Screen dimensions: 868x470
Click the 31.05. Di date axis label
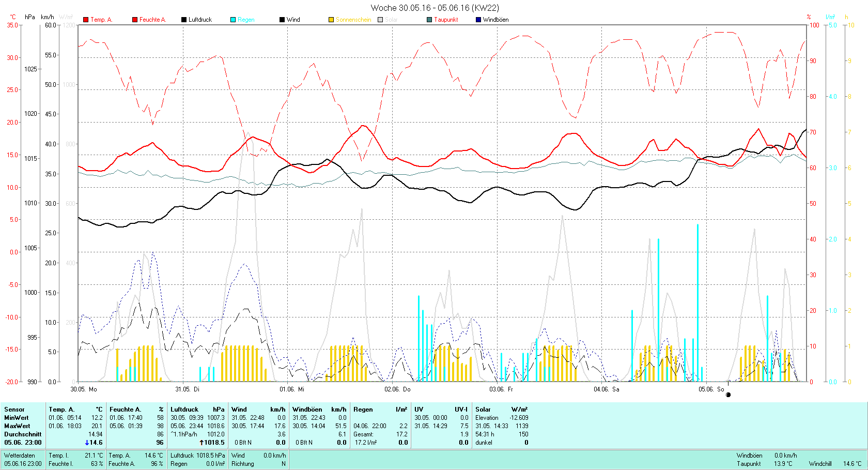187,389
